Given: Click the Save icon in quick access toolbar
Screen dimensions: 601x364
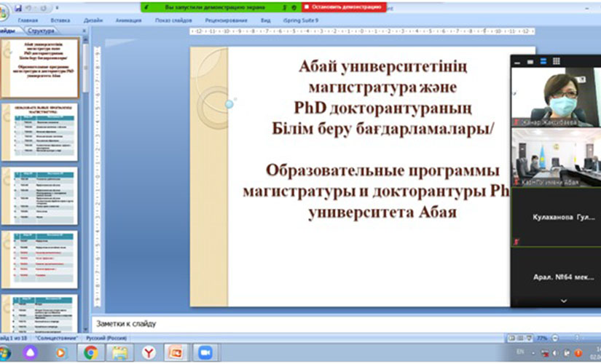Looking at the screenshot, I should [x=18, y=8].
